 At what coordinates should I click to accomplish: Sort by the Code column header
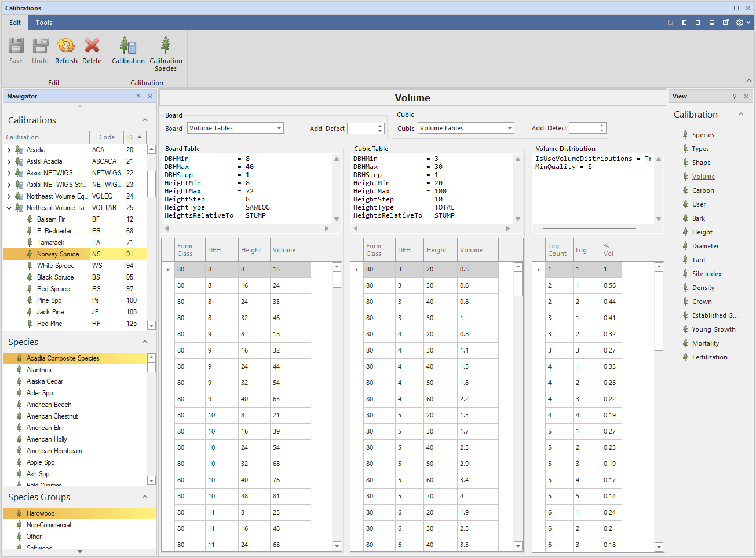(x=107, y=137)
